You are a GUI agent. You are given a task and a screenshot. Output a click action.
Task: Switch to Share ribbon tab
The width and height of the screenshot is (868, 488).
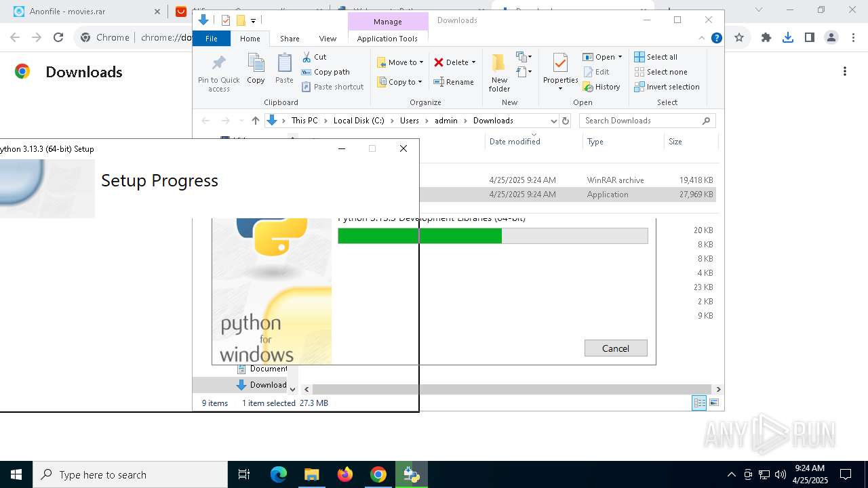click(290, 39)
